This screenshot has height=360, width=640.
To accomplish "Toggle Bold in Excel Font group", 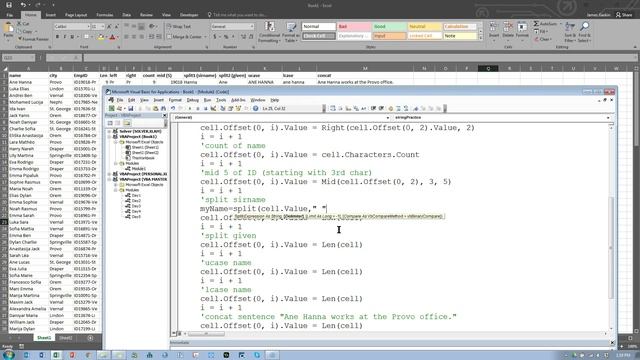I will click(57, 37).
